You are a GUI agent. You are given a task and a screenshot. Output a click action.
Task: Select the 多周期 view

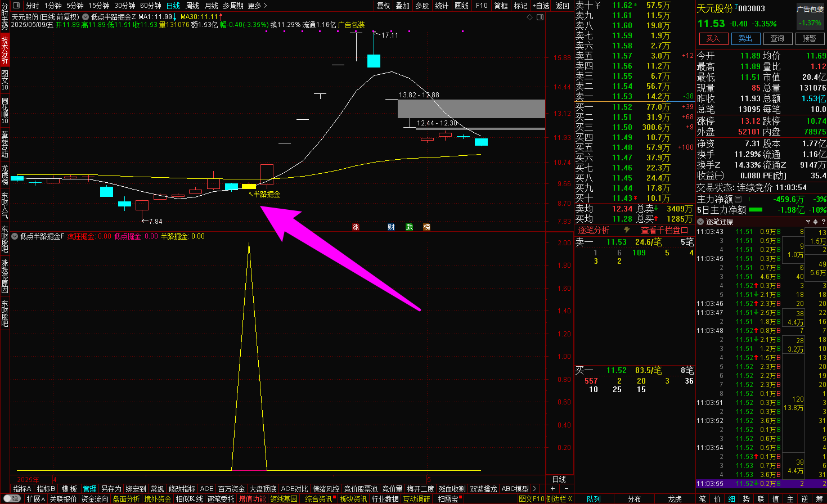[233, 6]
